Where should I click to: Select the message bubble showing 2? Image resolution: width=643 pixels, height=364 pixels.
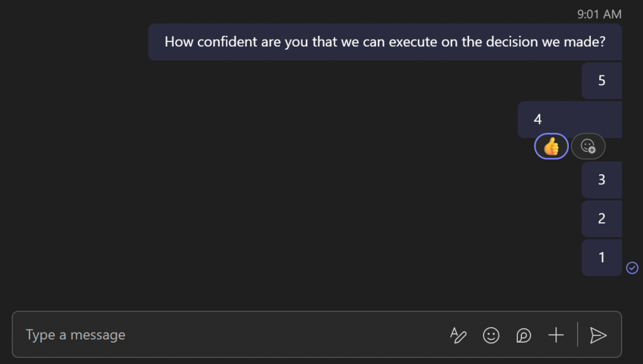pyautogui.click(x=602, y=218)
